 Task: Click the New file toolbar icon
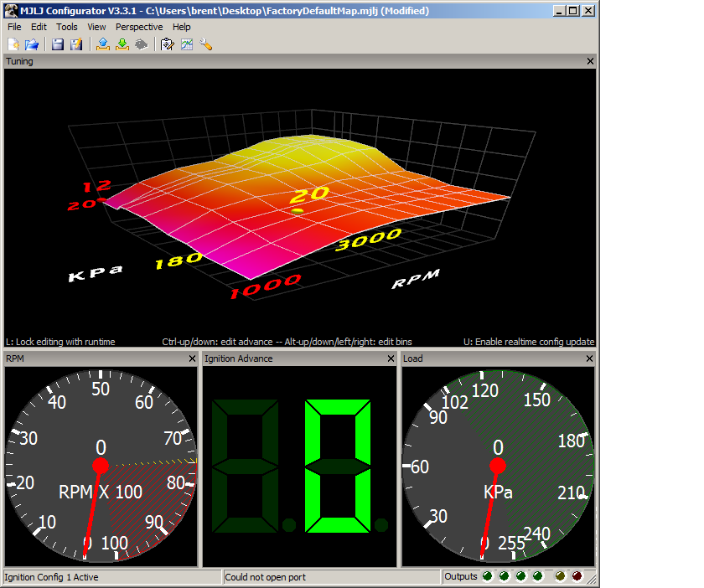click(13, 44)
